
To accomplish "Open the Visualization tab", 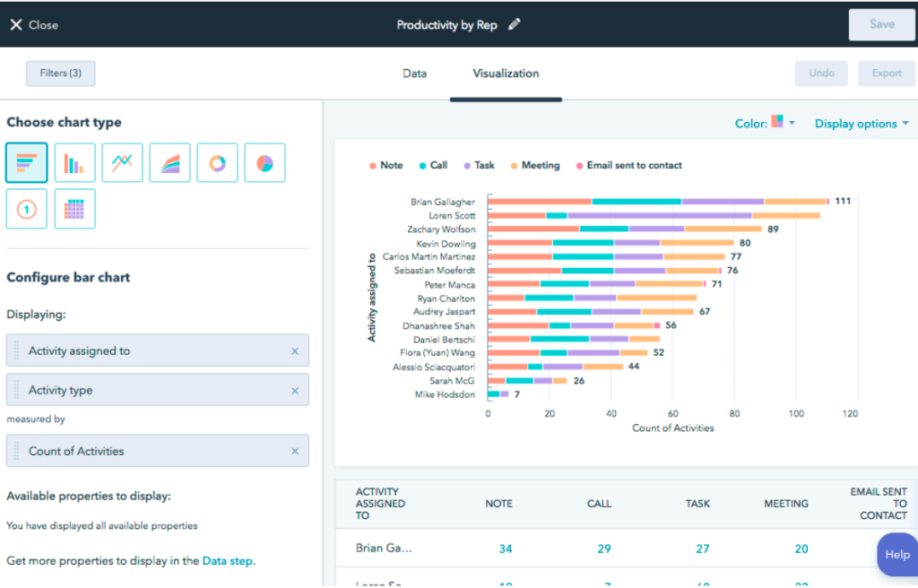I will click(x=506, y=73).
